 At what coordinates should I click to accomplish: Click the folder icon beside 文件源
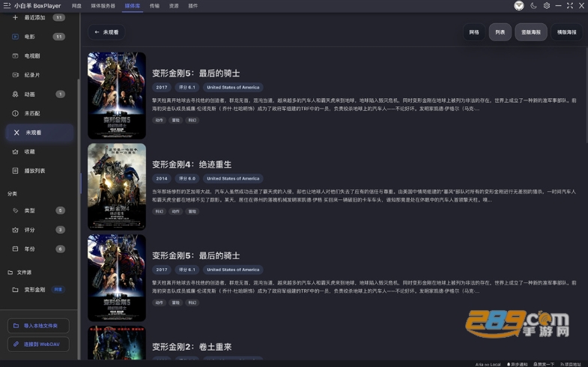10,273
